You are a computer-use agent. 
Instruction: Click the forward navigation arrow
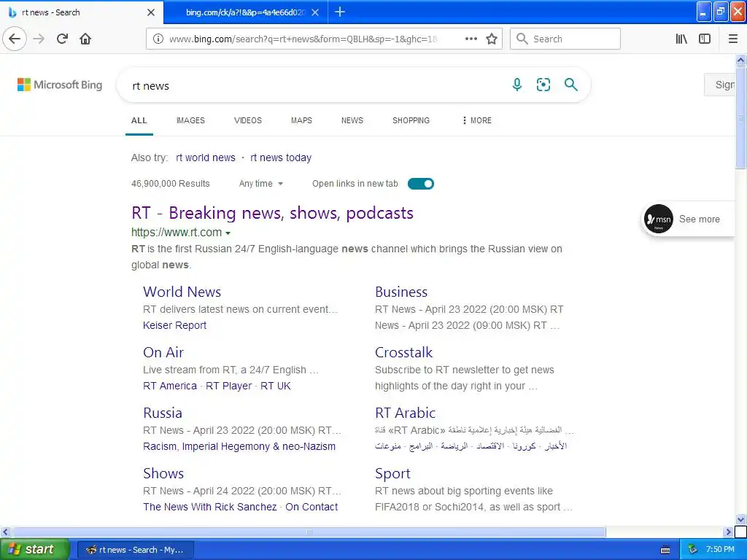coord(39,39)
